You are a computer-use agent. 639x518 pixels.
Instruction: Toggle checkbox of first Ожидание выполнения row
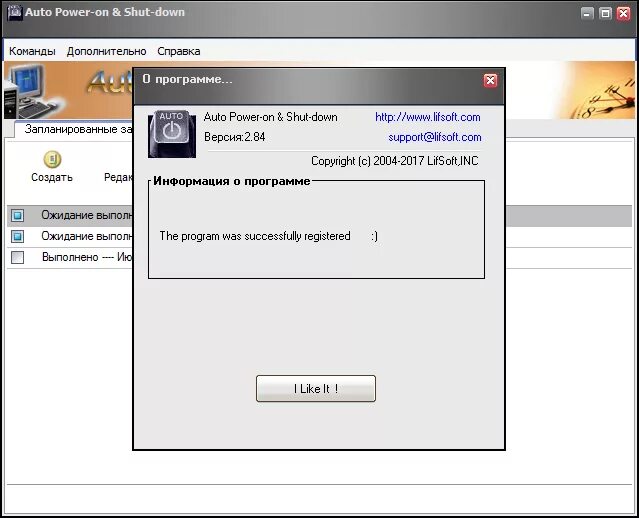click(x=18, y=215)
